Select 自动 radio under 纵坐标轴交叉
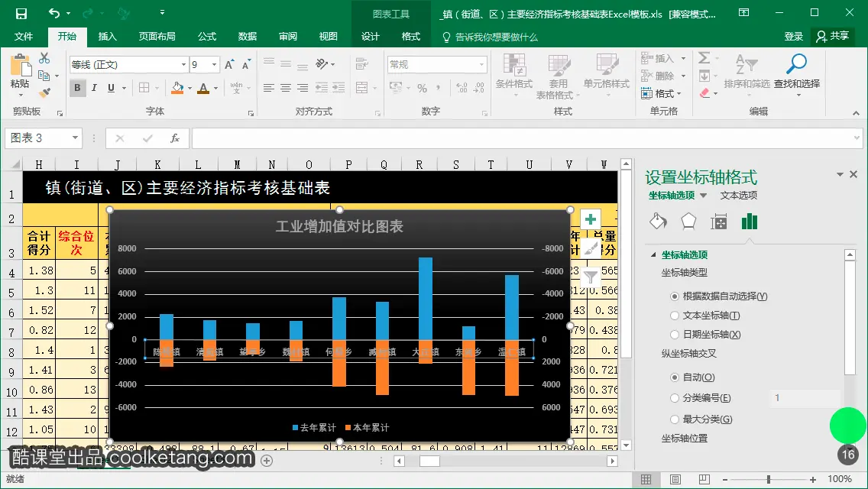Image resolution: width=868 pixels, height=489 pixels. [x=674, y=377]
